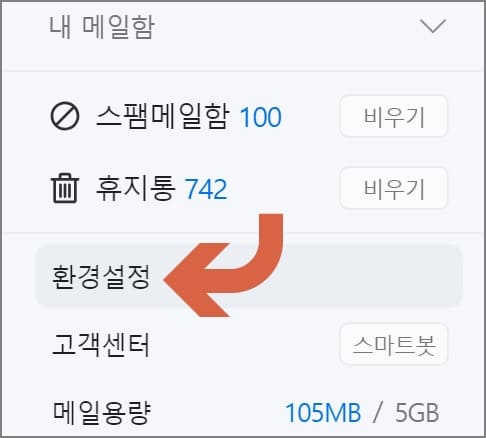
Task: Click the blank right side of the 환경설정 row
Action: pos(372,276)
